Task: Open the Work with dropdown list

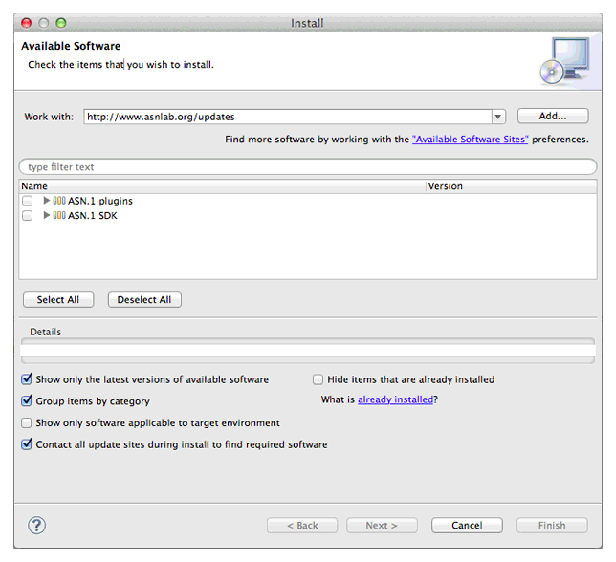Action: (498, 117)
